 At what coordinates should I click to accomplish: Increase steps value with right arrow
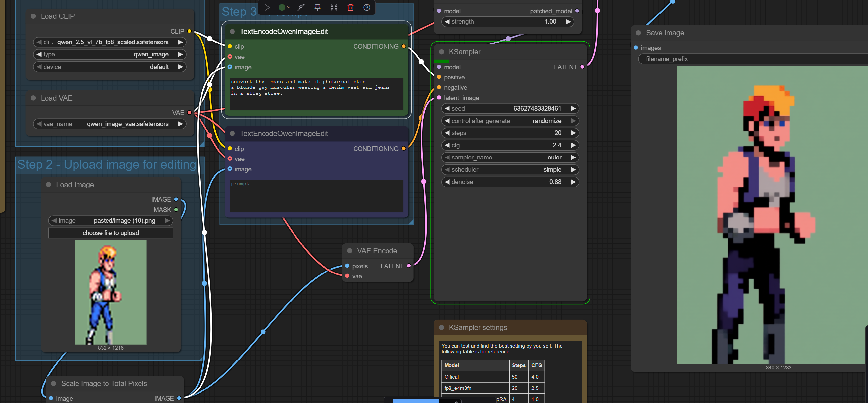click(x=573, y=133)
